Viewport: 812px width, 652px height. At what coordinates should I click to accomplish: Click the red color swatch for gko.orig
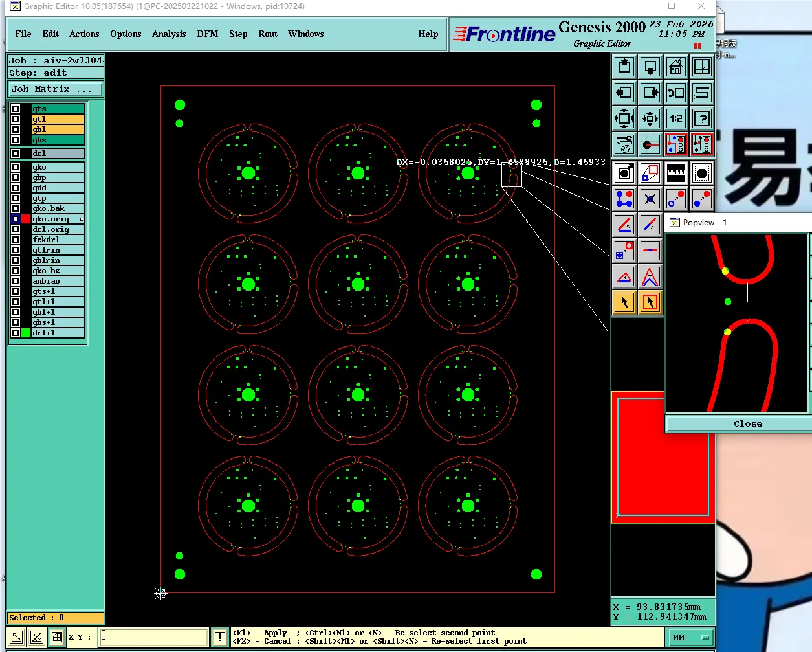click(26, 219)
